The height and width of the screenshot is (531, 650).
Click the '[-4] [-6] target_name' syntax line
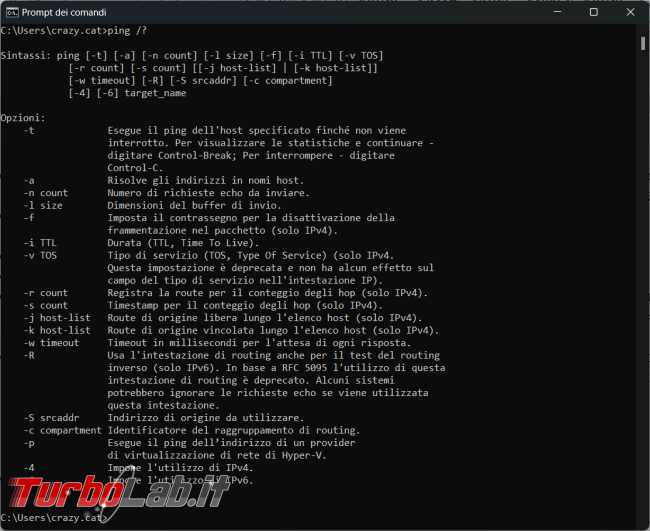pos(127,93)
